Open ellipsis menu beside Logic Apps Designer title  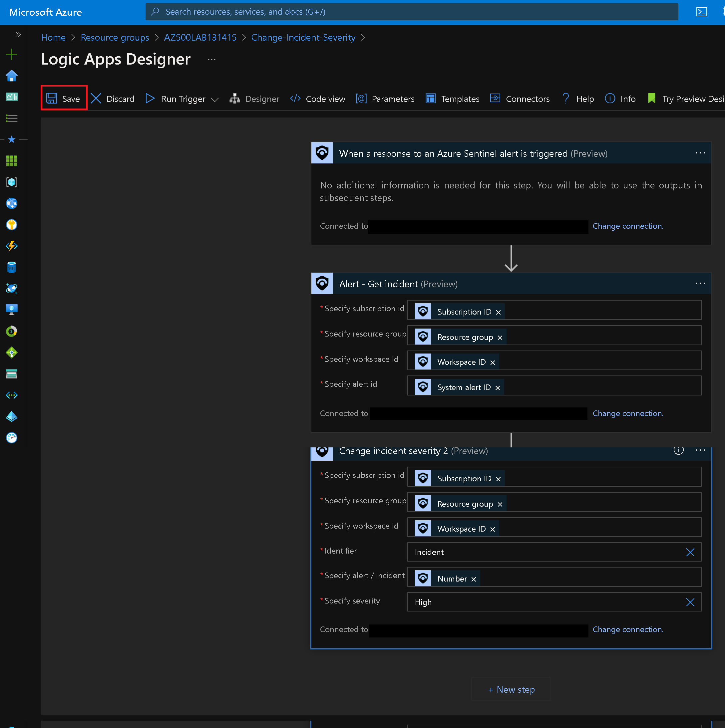point(211,60)
